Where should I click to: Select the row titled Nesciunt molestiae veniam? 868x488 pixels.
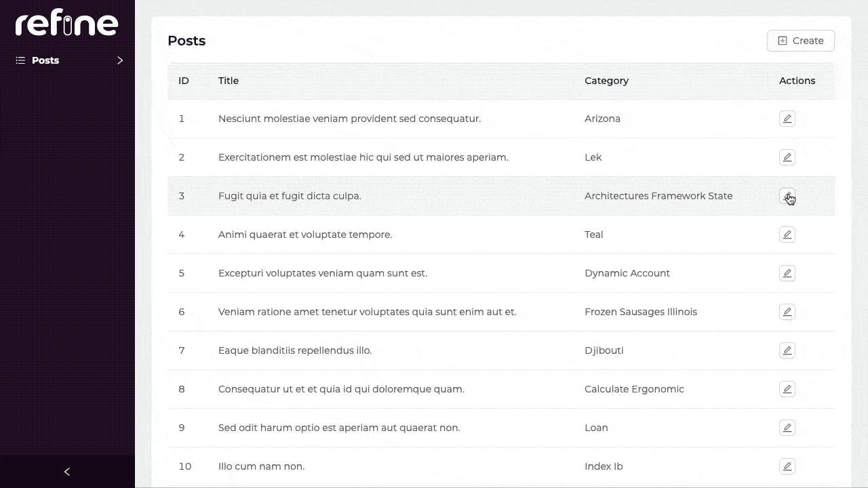[x=349, y=119]
